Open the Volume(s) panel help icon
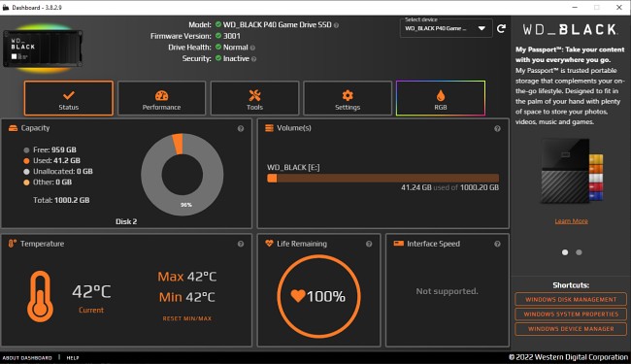Viewport: 631px width, 364px height. (x=497, y=129)
